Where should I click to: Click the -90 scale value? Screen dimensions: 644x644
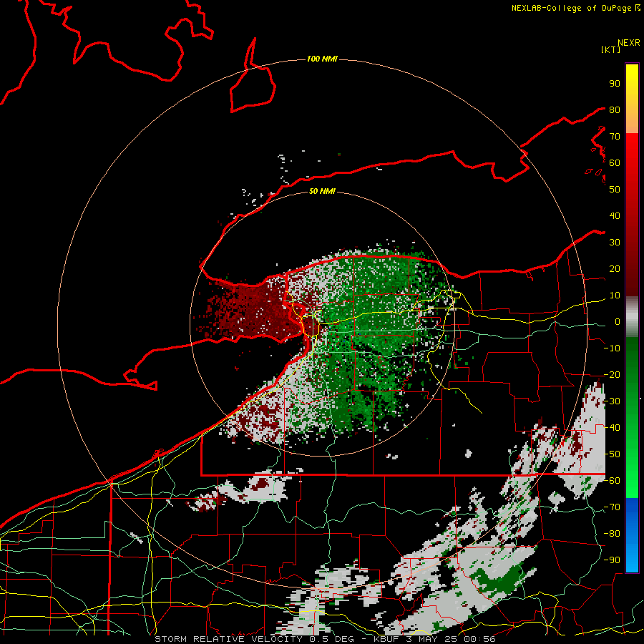click(612, 560)
